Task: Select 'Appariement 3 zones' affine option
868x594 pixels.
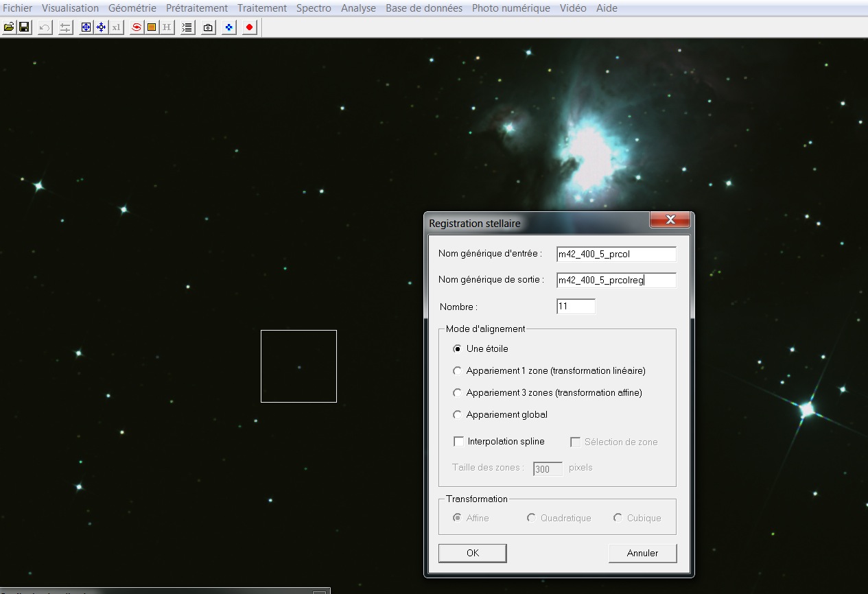Action: [x=458, y=393]
